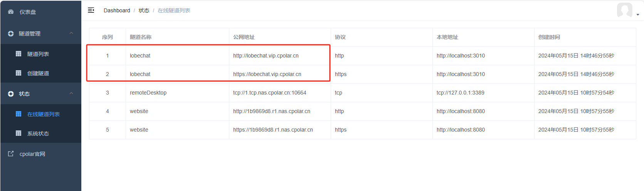Collapse the 状态 section chevron

pyautogui.click(x=71, y=93)
